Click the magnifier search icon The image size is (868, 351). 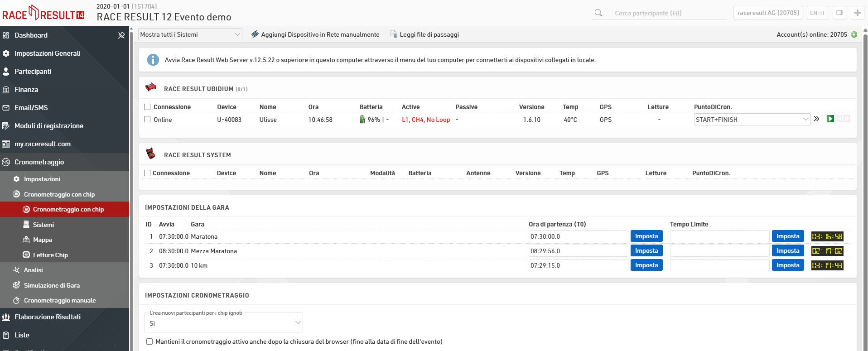598,13
